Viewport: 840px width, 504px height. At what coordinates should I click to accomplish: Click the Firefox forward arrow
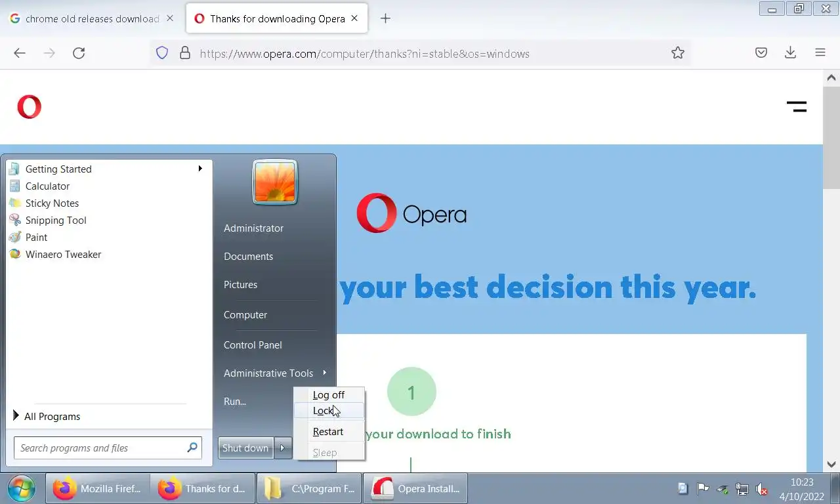click(x=49, y=53)
